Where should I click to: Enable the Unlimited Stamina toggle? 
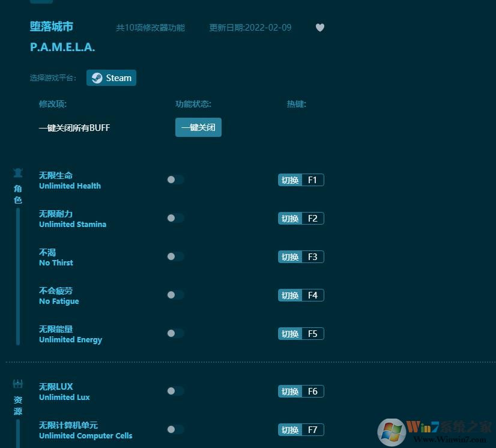tap(175, 218)
